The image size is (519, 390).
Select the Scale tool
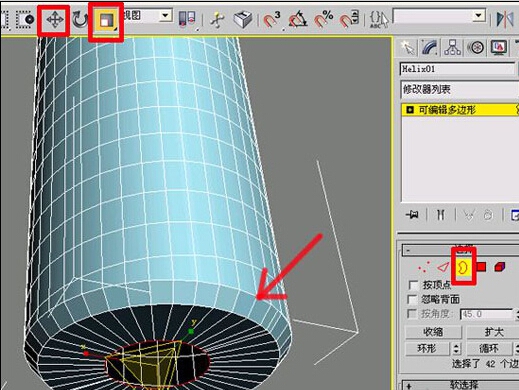pyautogui.click(x=106, y=21)
